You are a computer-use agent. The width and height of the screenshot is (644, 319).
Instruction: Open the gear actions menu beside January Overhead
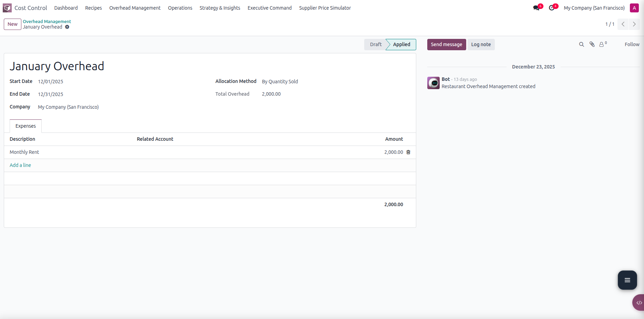67,27
